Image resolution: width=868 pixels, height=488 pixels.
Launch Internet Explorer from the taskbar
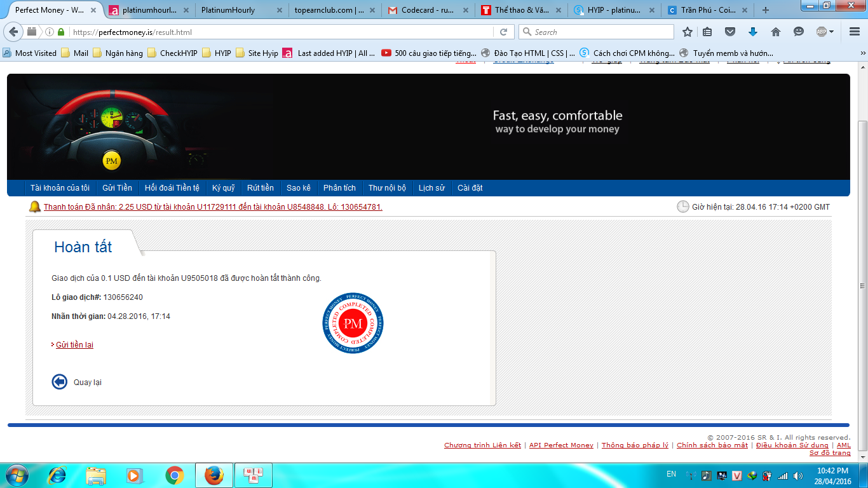point(57,475)
